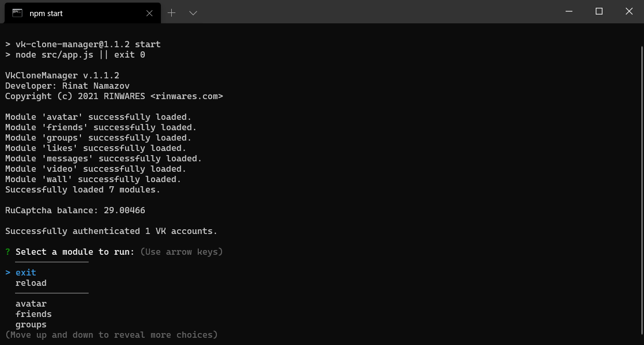This screenshot has width=644, height=345.
Task: Close the npm start tab
Action: pyautogui.click(x=150, y=13)
